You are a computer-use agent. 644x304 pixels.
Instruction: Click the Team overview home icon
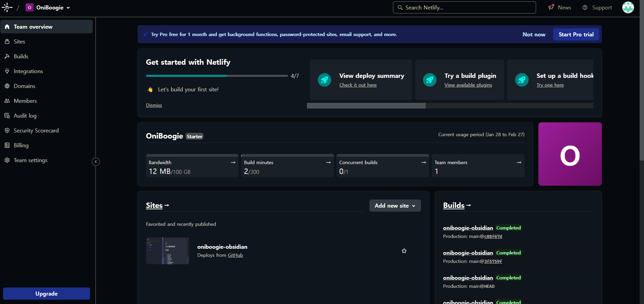pos(7,27)
